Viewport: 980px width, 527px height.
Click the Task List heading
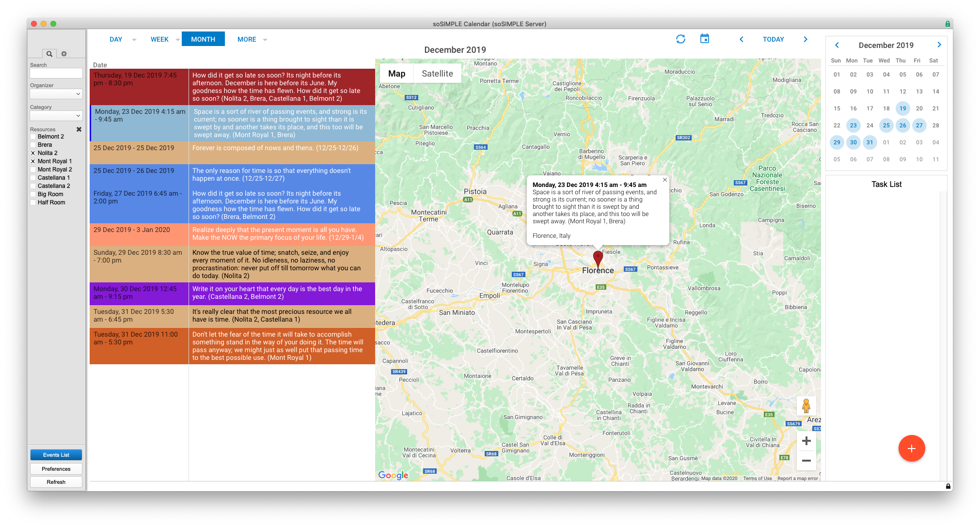(886, 184)
